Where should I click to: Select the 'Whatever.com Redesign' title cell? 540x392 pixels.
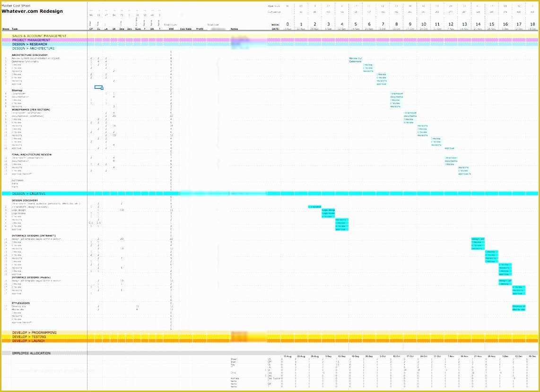click(32, 11)
